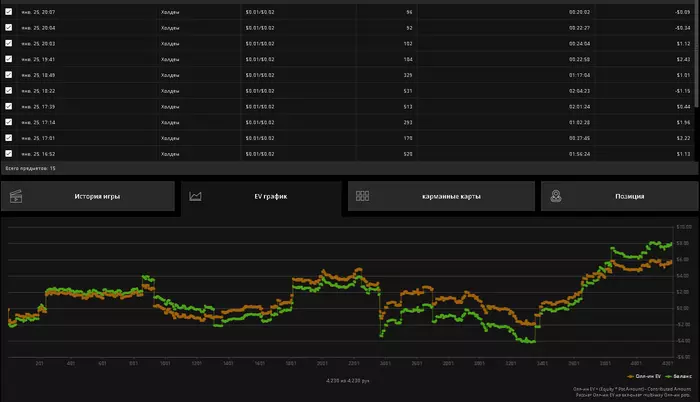700x402 pixels.
Task: Toggle checkbox for session янв. 25, 17:14
Action: [8, 122]
